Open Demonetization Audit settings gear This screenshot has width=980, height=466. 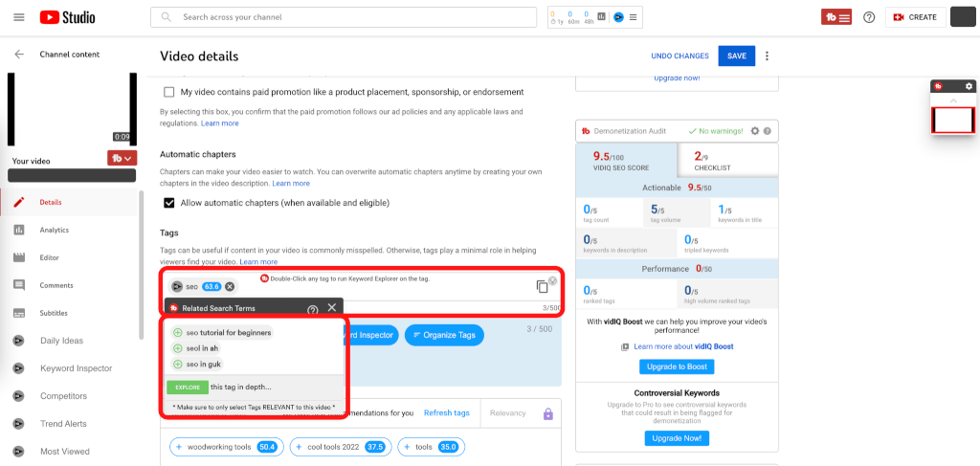pyautogui.click(x=754, y=131)
